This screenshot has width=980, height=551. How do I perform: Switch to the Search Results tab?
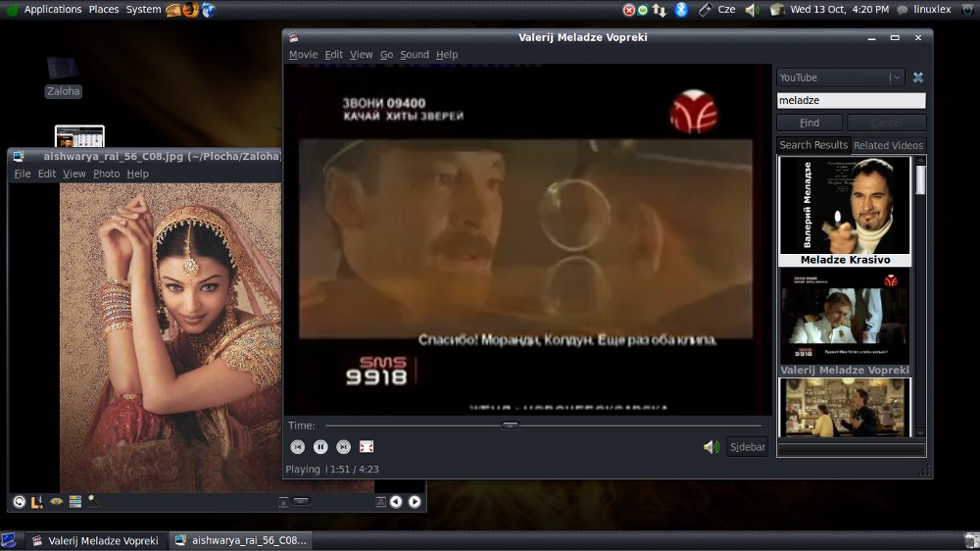(x=813, y=145)
